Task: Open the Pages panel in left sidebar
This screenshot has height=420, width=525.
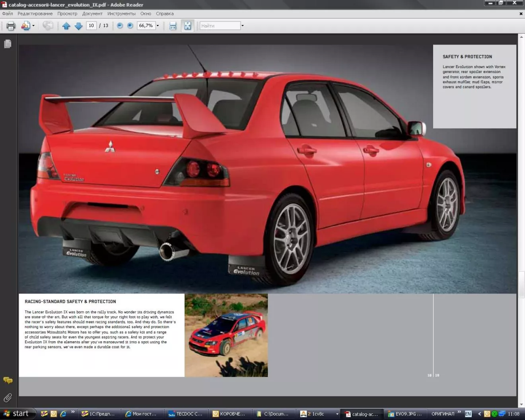Action: click(8, 44)
